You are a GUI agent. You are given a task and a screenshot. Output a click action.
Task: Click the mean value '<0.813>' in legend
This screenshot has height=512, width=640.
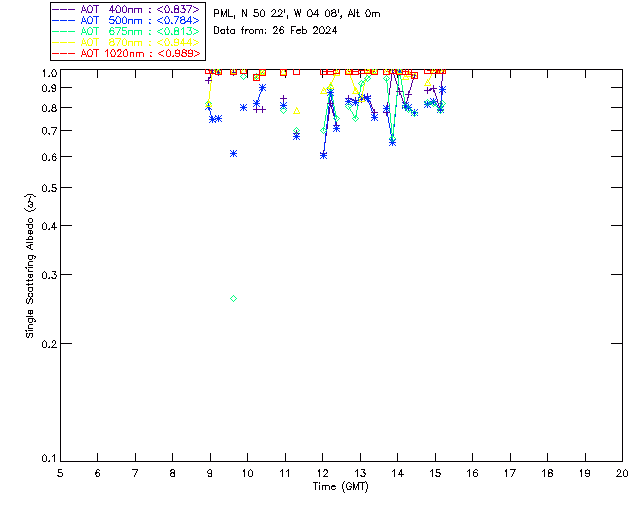tap(178, 31)
